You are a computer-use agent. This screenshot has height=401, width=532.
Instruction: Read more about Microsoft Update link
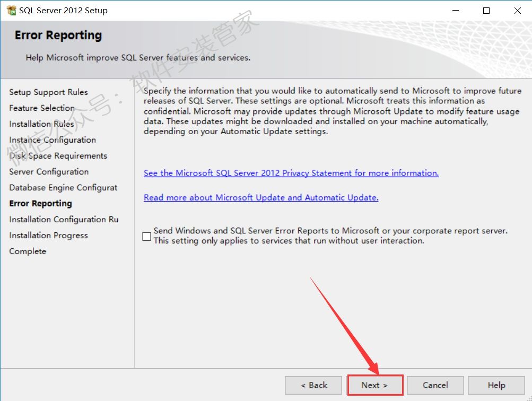pyautogui.click(x=261, y=197)
